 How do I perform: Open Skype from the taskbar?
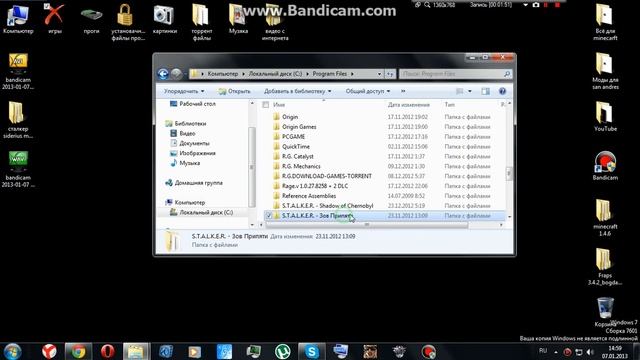click(311, 351)
